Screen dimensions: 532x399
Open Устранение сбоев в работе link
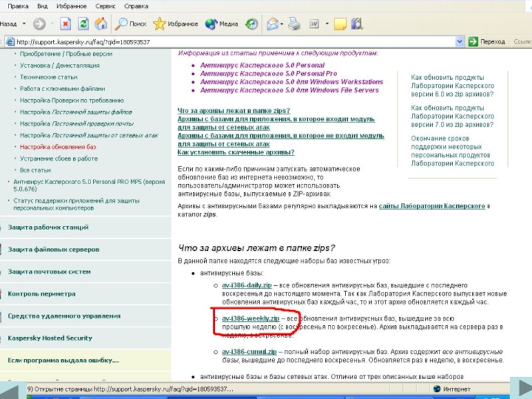click(x=59, y=158)
